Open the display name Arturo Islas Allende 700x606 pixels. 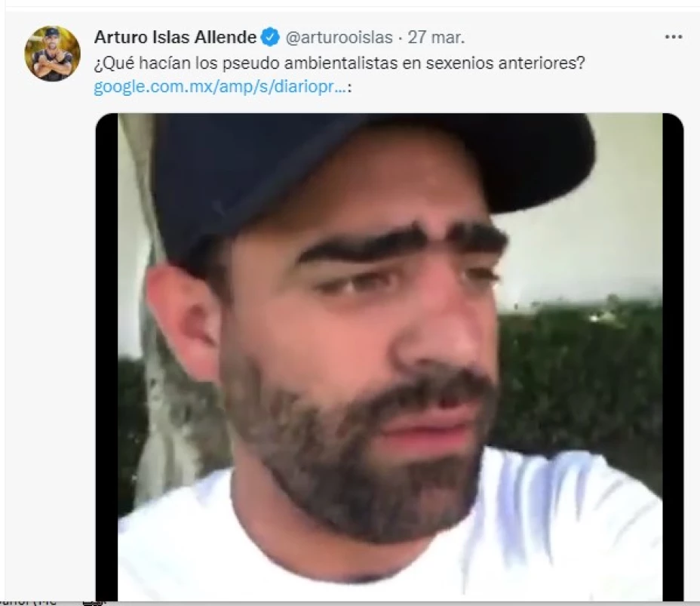(x=175, y=37)
